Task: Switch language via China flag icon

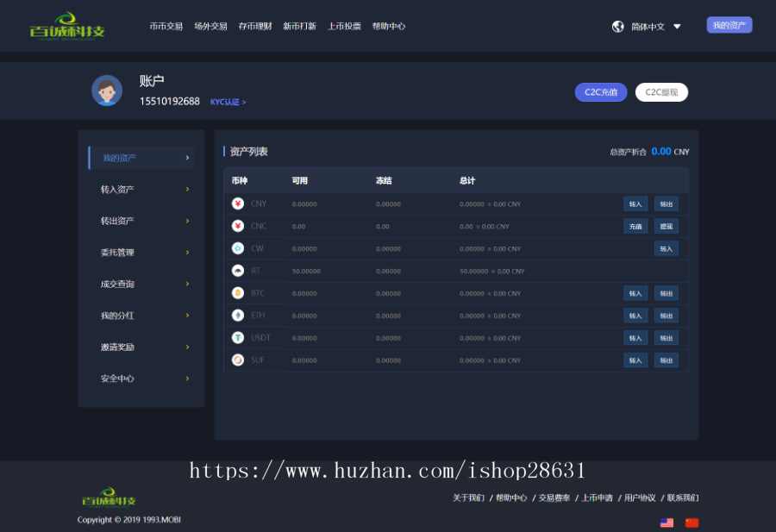Action: click(692, 523)
